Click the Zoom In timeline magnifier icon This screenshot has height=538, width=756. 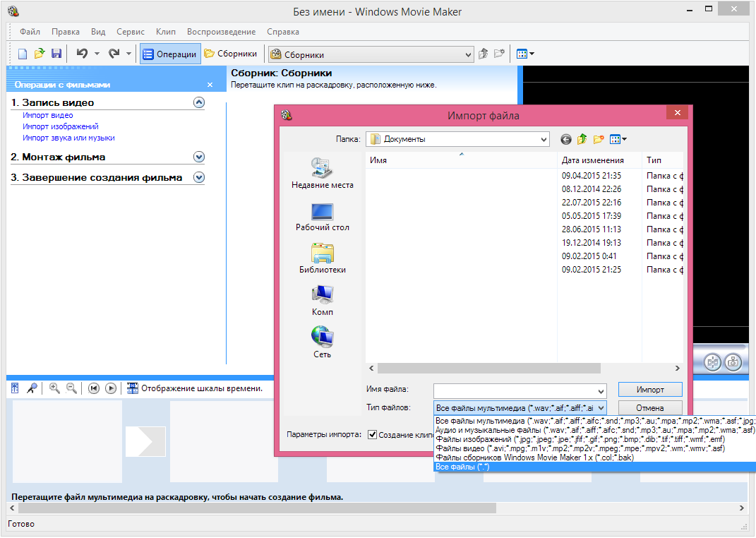click(54, 388)
